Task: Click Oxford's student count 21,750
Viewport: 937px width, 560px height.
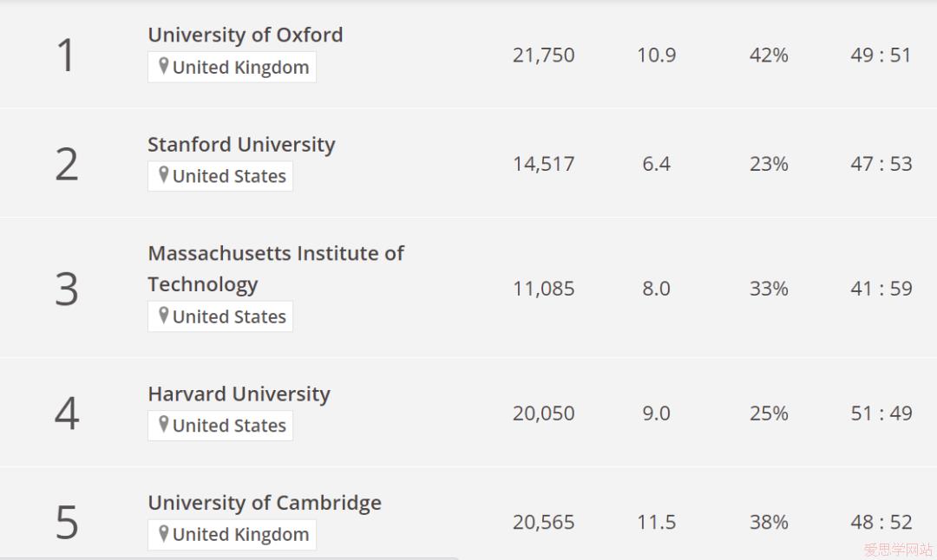Action: coord(544,55)
